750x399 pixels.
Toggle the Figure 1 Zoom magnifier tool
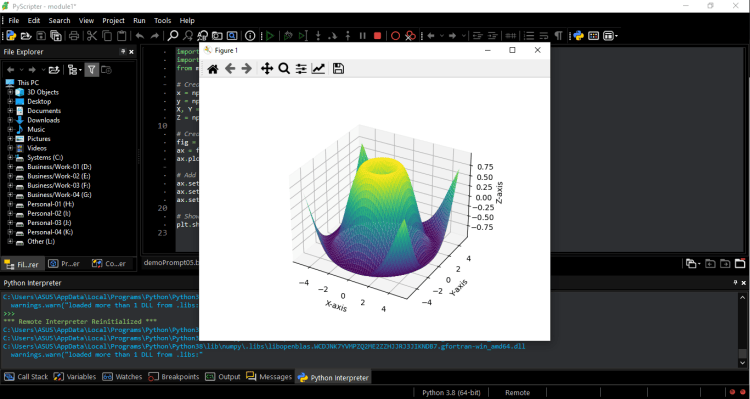pyautogui.click(x=284, y=69)
